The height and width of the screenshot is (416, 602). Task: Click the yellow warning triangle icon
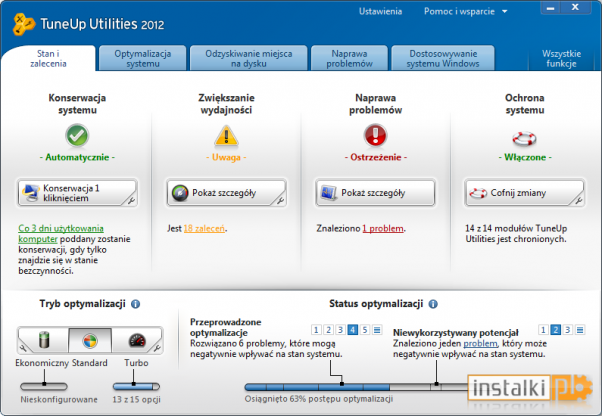pos(226,136)
